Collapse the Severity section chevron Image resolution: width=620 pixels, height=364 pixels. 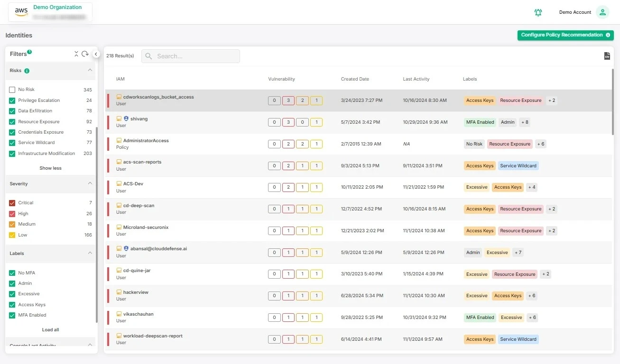click(90, 183)
